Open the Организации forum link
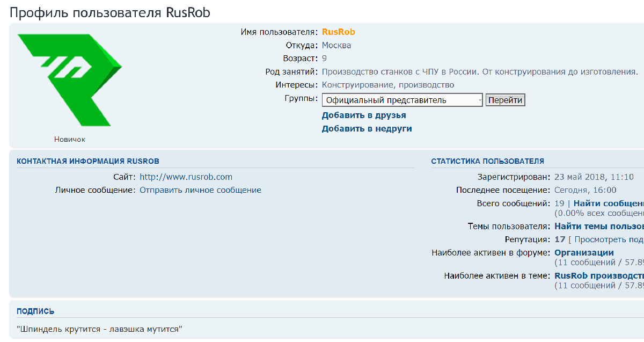 tap(584, 253)
